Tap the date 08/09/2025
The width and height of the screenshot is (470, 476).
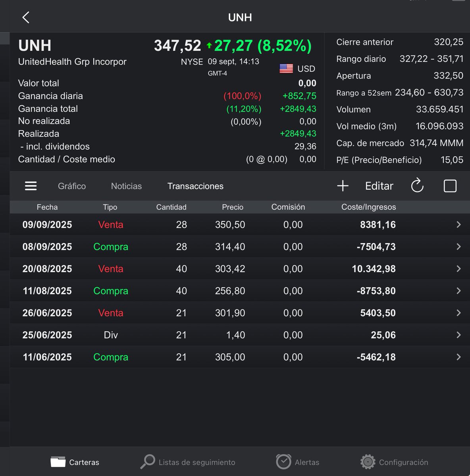pos(47,247)
